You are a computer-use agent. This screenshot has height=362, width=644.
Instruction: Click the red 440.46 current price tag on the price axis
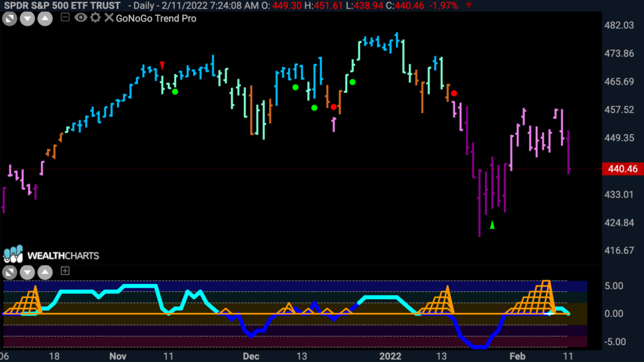(x=623, y=168)
